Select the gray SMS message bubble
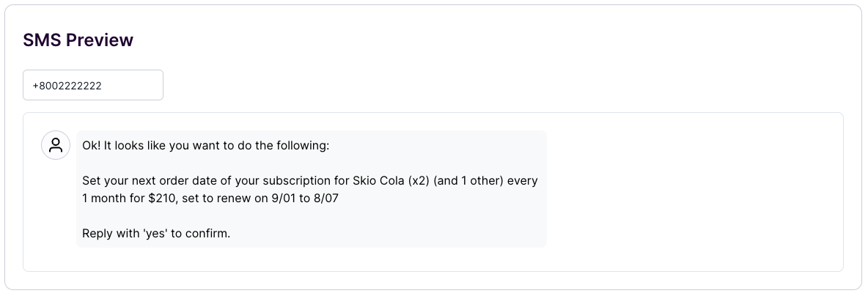Image resolution: width=868 pixels, height=296 pixels. 311,189
